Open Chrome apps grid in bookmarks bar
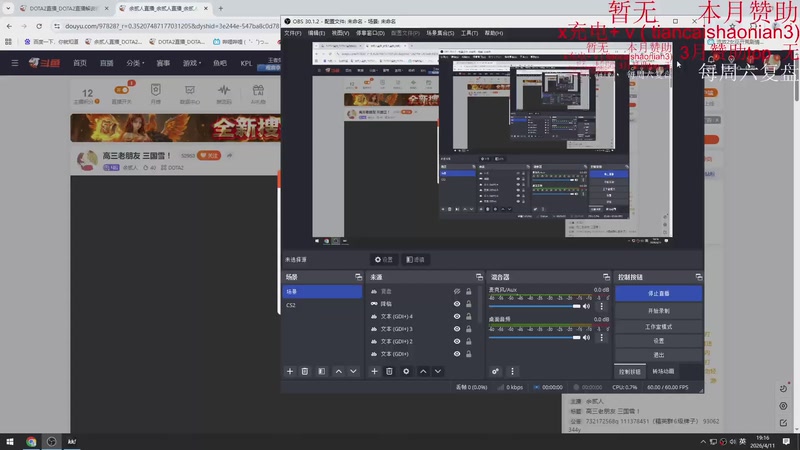The height and width of the screenshot is (450, 800). (8, 42)
